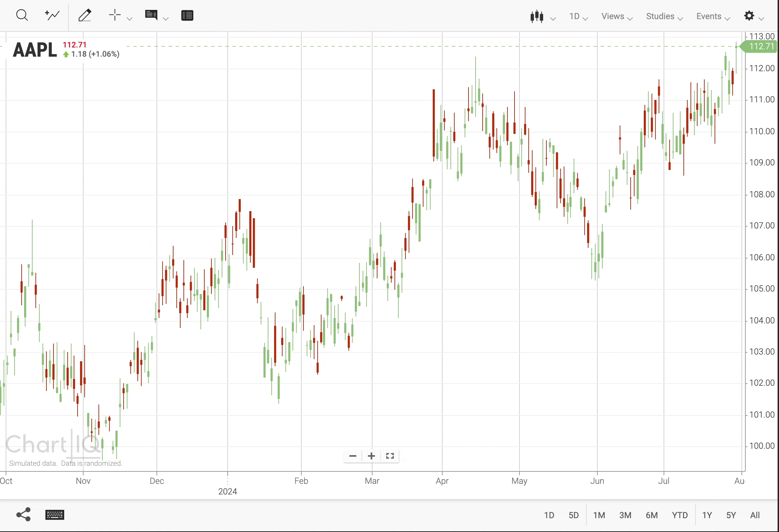Screen dimensions: 779x532
Task: Click the 2024 year label on time axis
Action: 228,492
